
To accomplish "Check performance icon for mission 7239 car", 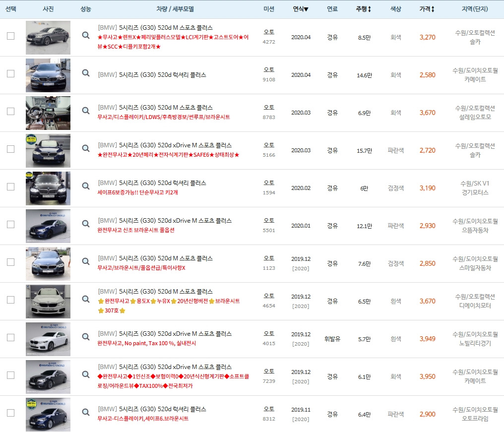I will point(85,374).
